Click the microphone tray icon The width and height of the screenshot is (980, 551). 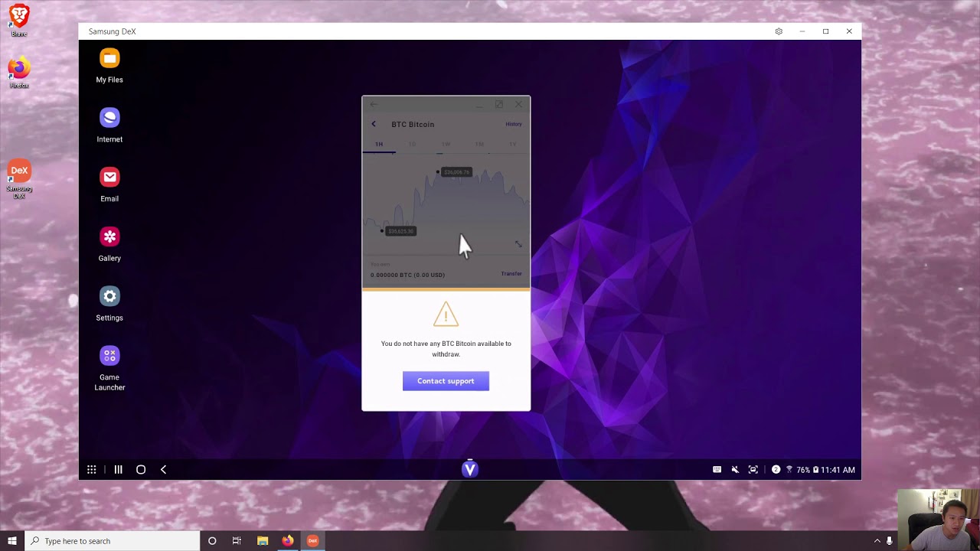point(890,541)
